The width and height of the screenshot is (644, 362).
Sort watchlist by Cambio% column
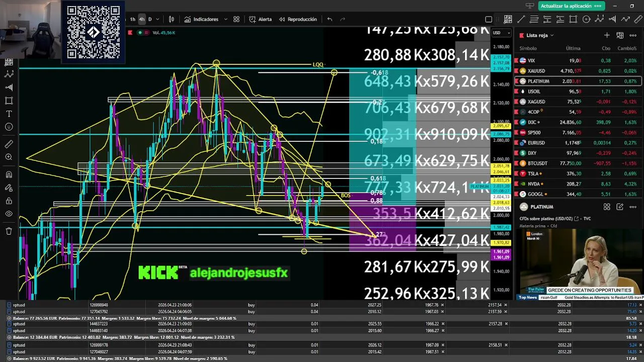[x=627, y=48]
